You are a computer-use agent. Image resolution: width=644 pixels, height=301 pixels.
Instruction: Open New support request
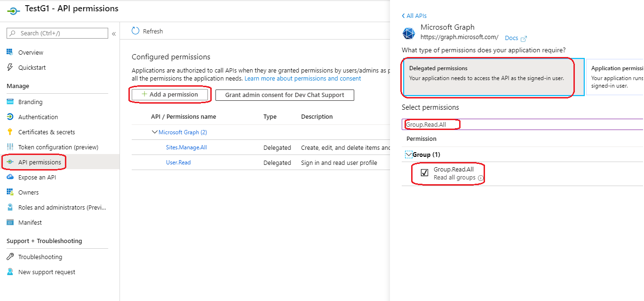pos(47,272)
